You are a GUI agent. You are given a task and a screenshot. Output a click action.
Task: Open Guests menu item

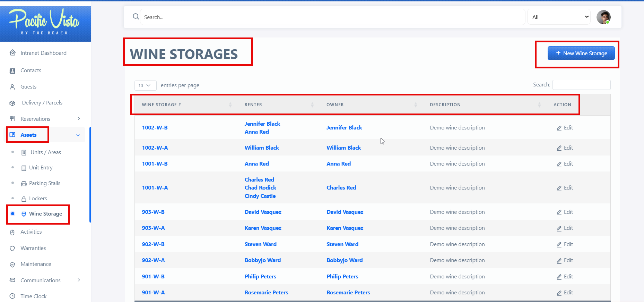(28, 86)
